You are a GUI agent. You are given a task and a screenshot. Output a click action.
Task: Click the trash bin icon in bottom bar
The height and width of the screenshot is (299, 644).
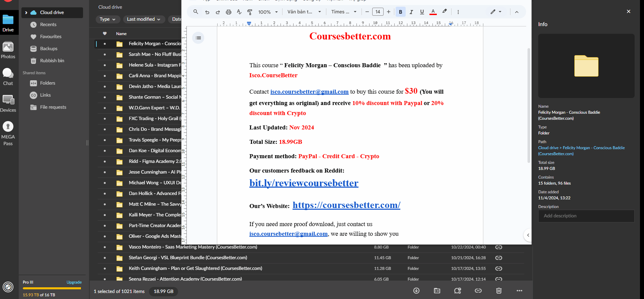click(x=499, y=291)
